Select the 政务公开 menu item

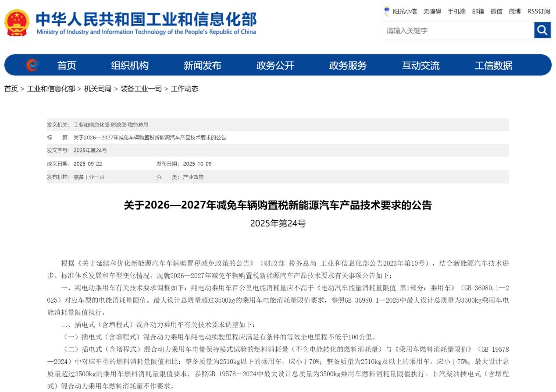pyautogui.click(x=275, y=66)
